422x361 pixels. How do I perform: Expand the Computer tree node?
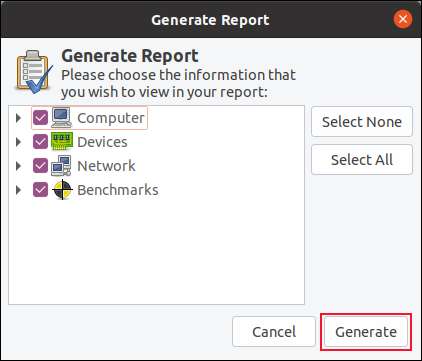point(18,118)
